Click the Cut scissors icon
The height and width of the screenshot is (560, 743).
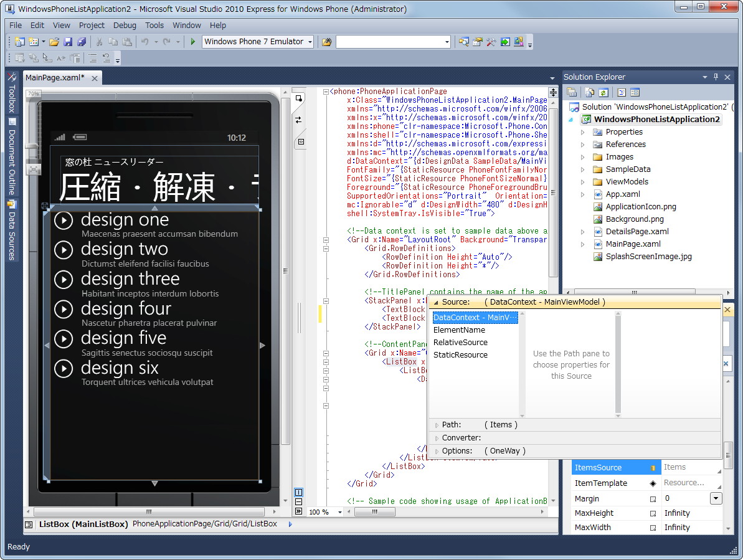[100, 42]
